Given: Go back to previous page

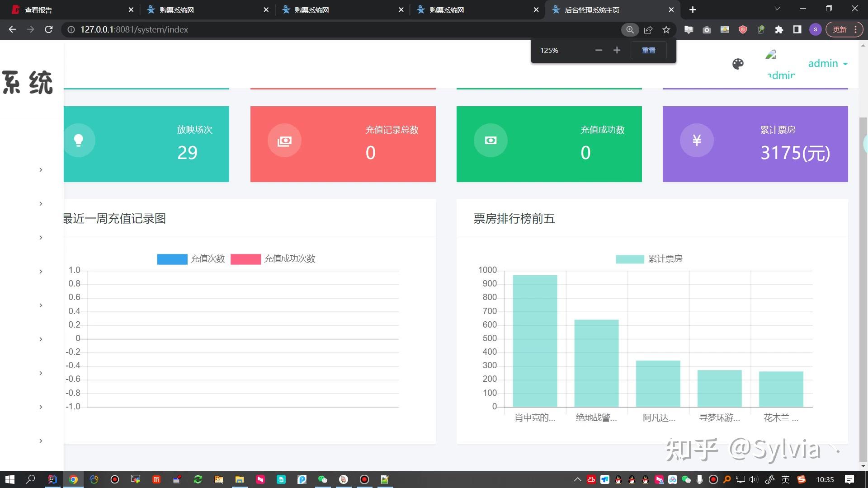Looking at the screenshot, I should 13,29.
